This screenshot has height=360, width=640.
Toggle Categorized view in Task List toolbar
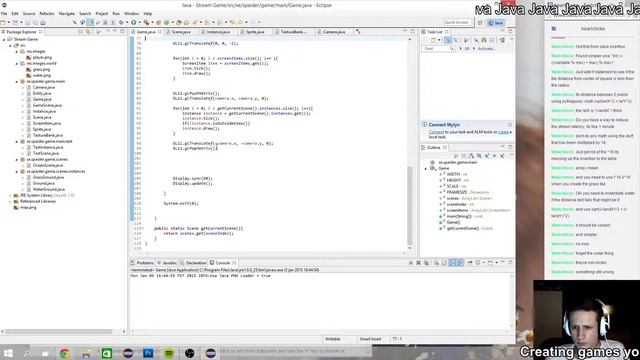[448, 40]
